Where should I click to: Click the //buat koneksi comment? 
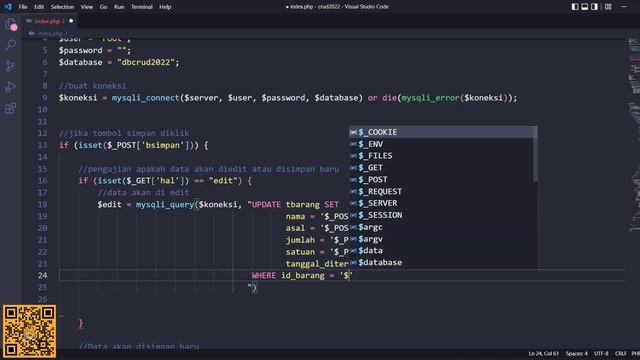pyautogui.click(x=92, y=86)
